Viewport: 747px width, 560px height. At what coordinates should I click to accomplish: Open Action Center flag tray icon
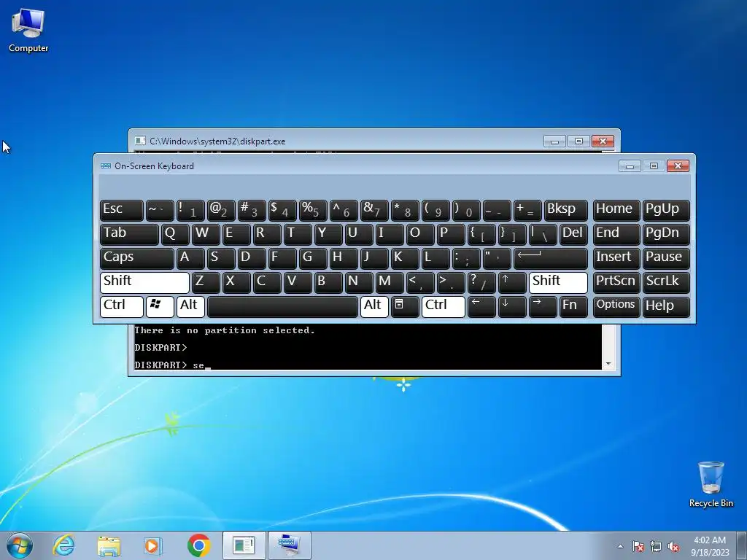(x=638, y=546)
